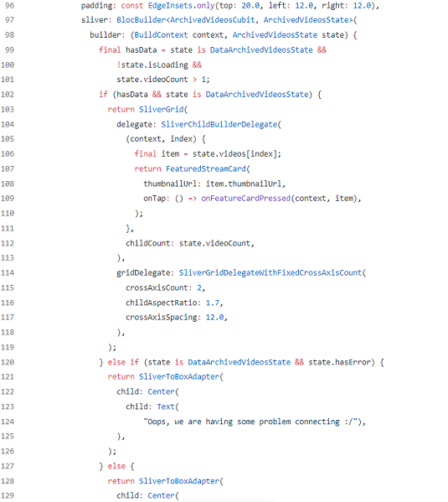Select line number 99 in the gutter

point(9,50)
